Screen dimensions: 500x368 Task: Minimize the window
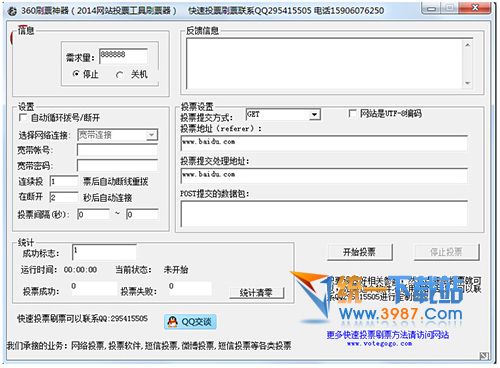click(x=431, y=9)
